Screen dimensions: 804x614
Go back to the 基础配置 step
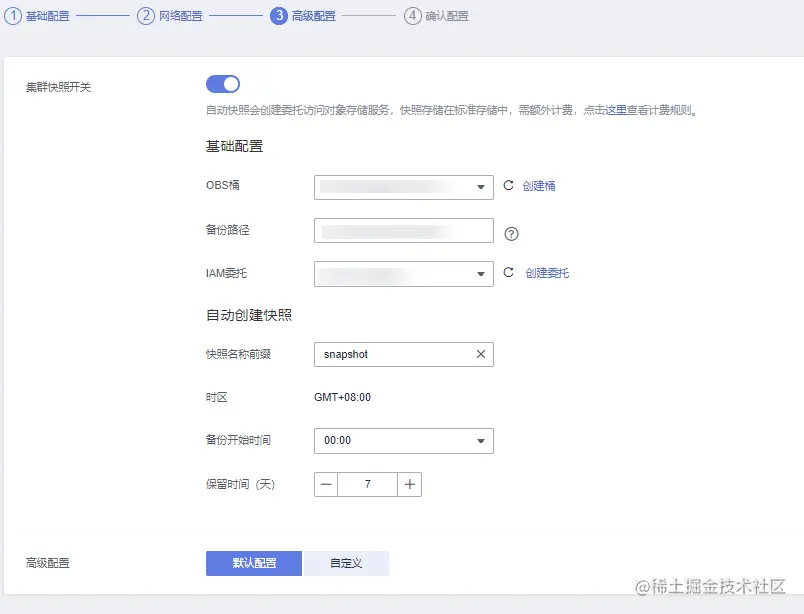coord(14,16)
